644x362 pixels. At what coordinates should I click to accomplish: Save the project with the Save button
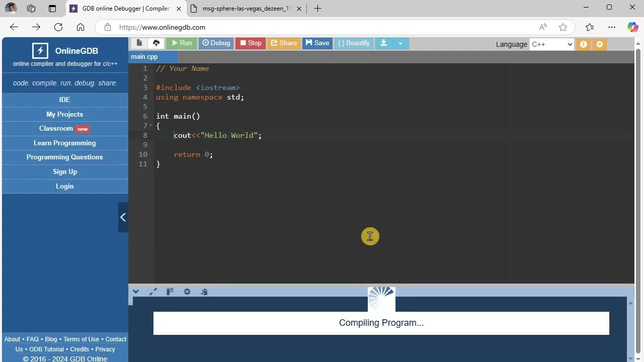317,43
